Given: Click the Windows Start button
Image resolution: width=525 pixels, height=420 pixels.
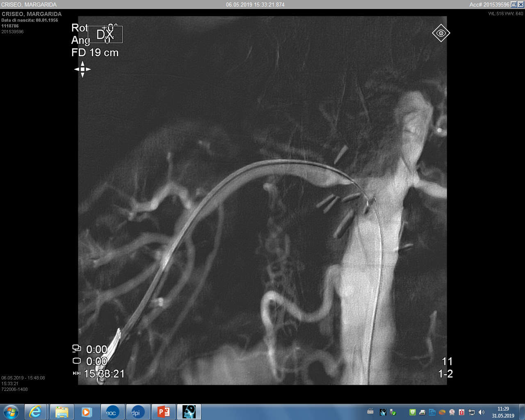Looking at the screenshot, I should (11, 412).
